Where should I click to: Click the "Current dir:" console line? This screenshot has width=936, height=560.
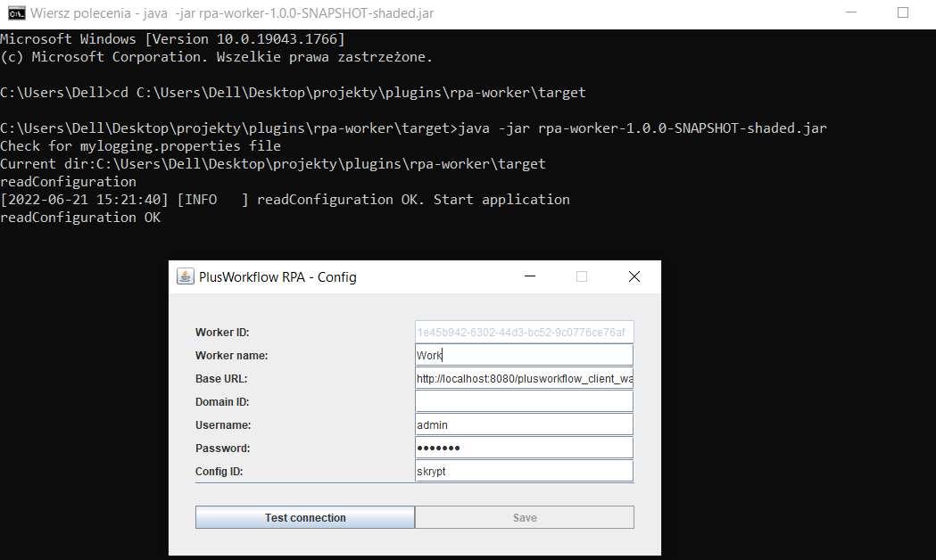(x=273, y=164)
